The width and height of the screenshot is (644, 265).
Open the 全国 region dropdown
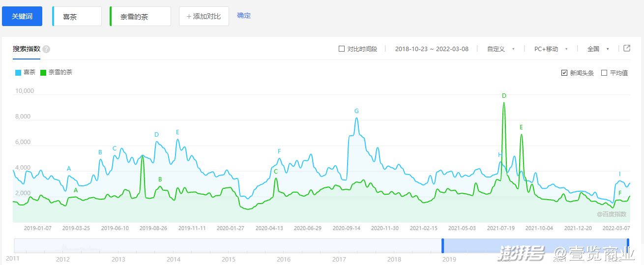[598, 49]
